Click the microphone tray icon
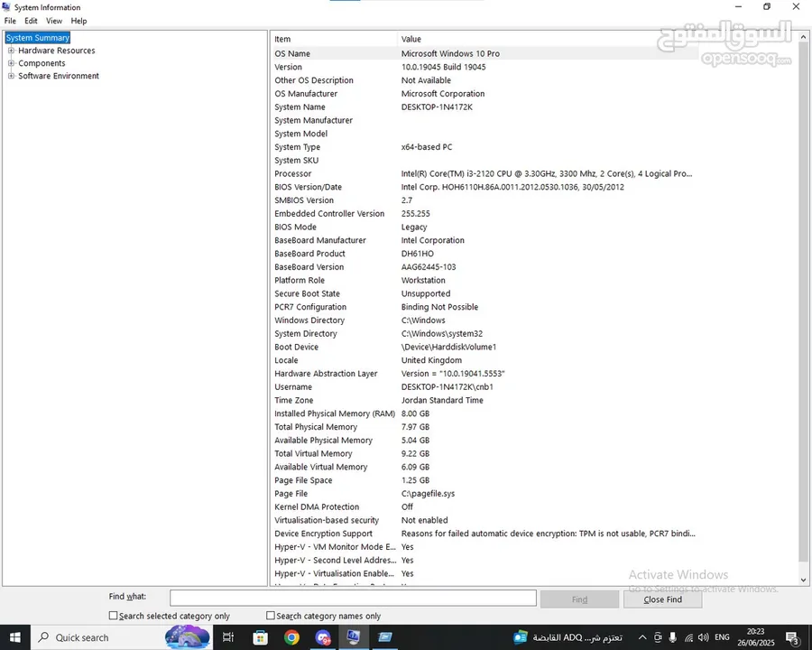The height and width of the screenshot is (650, 812). 673,637
